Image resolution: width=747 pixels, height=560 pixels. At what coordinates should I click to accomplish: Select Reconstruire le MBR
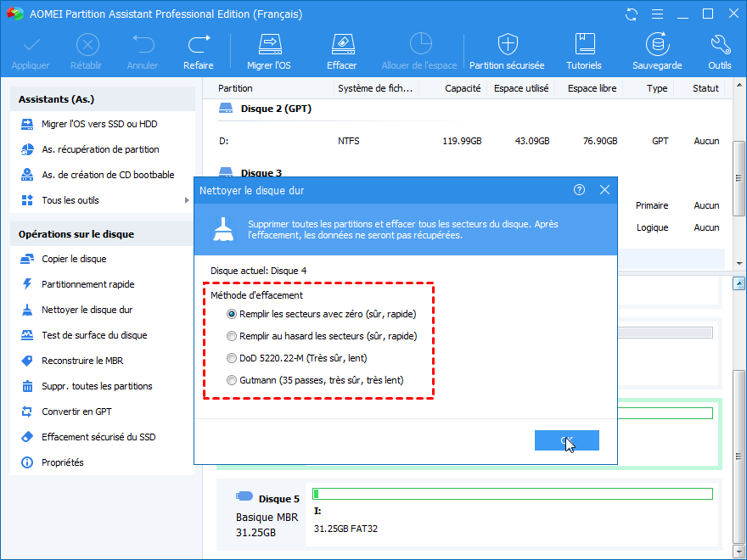tap(82, 361)
